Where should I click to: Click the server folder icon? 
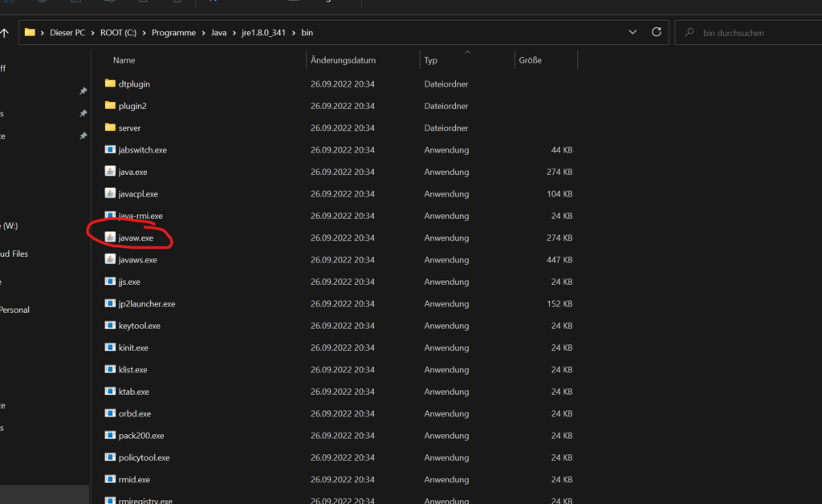click(110, 128)
